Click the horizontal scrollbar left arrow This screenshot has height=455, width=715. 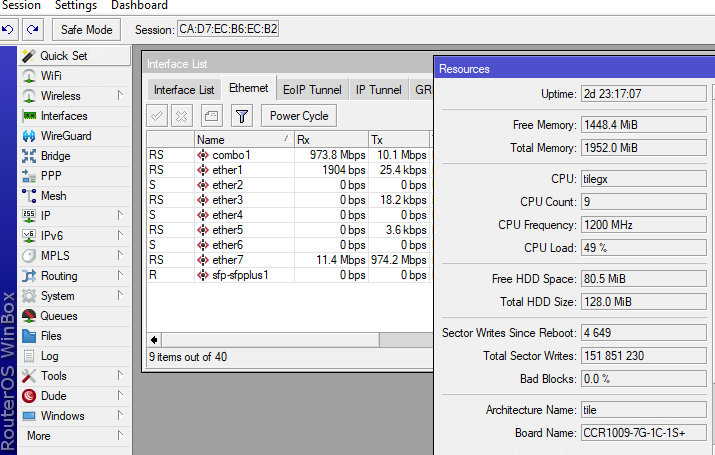154,340
